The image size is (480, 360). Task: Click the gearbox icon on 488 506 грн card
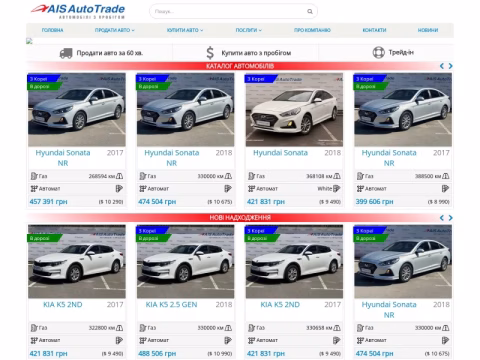142,340
